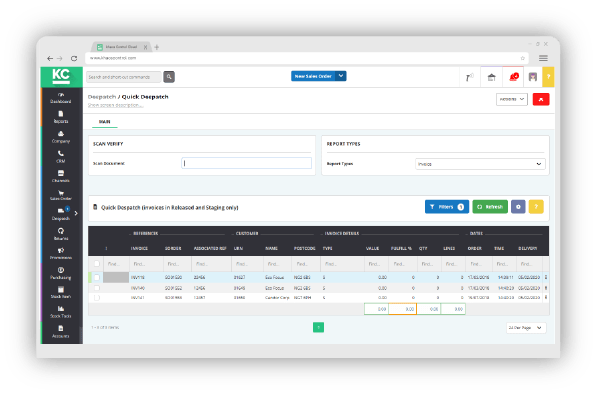Tick the select-all checkbox in filter row
The image size is (597, 394).
tap(97, 263)
